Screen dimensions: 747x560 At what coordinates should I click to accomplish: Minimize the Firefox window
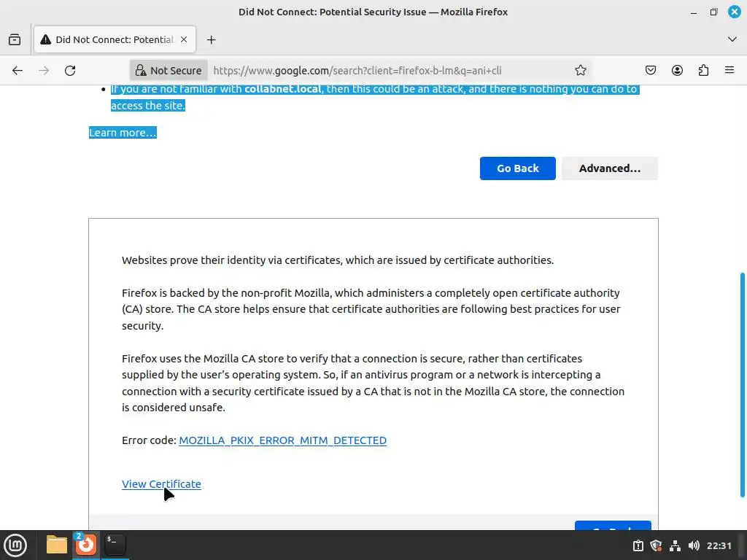(x=694, y=12)
